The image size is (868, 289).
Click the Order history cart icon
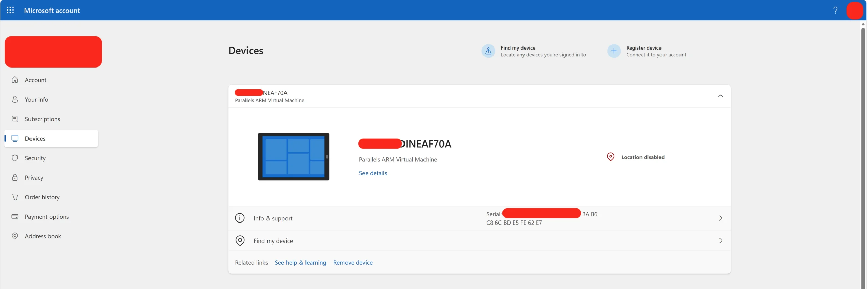coord(15,197)
